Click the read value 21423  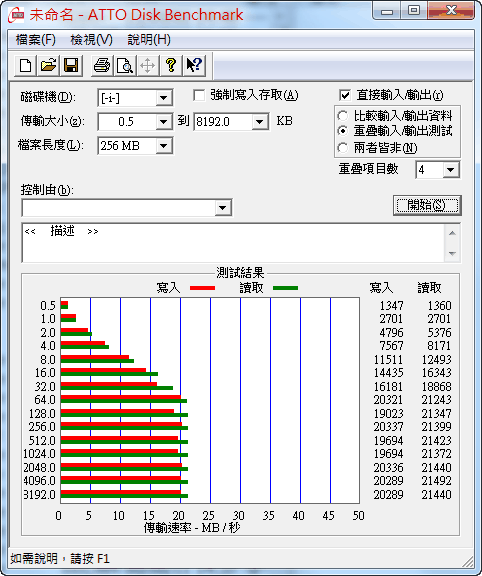(x=436, y=440)
